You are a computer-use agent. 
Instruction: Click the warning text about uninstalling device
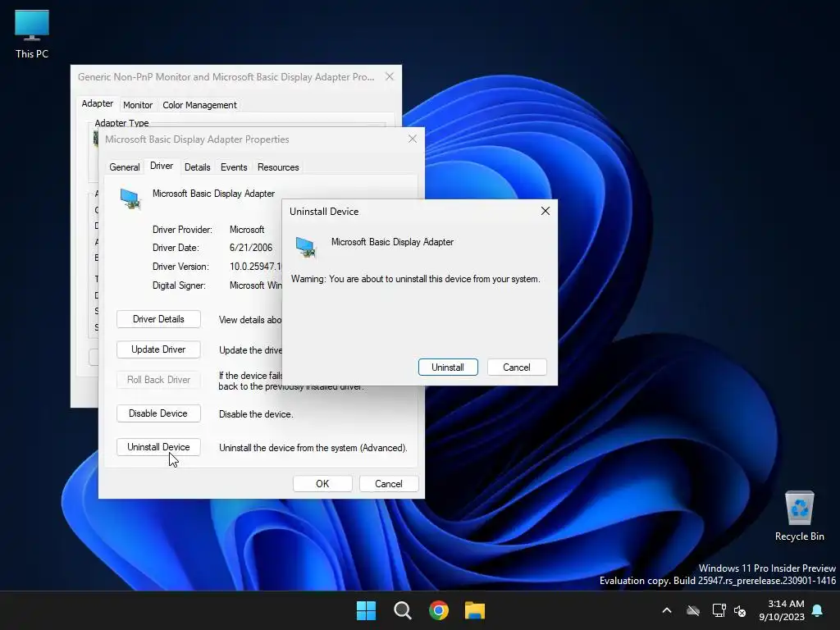416,279
